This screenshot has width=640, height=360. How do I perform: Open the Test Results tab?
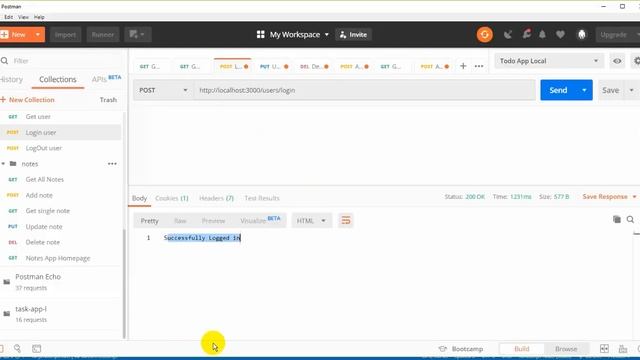262,198
